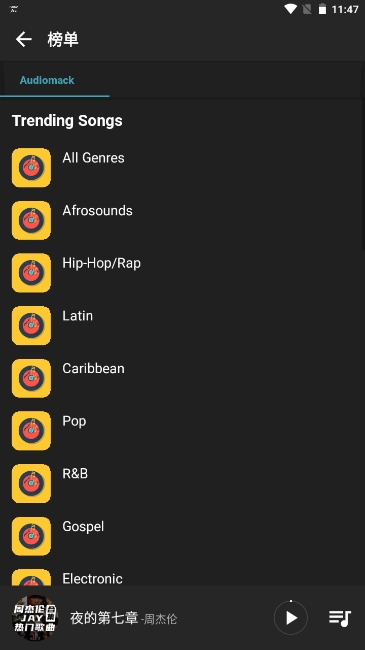Open Gospel trending songs
Viewport: 365px width, 650px height.
click(182, 536)
